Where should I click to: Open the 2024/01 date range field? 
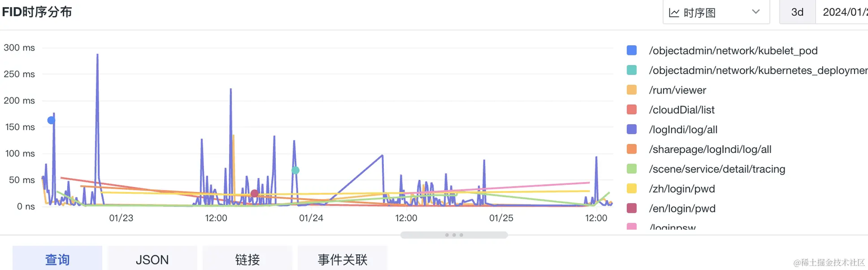[x=842, y=12]
